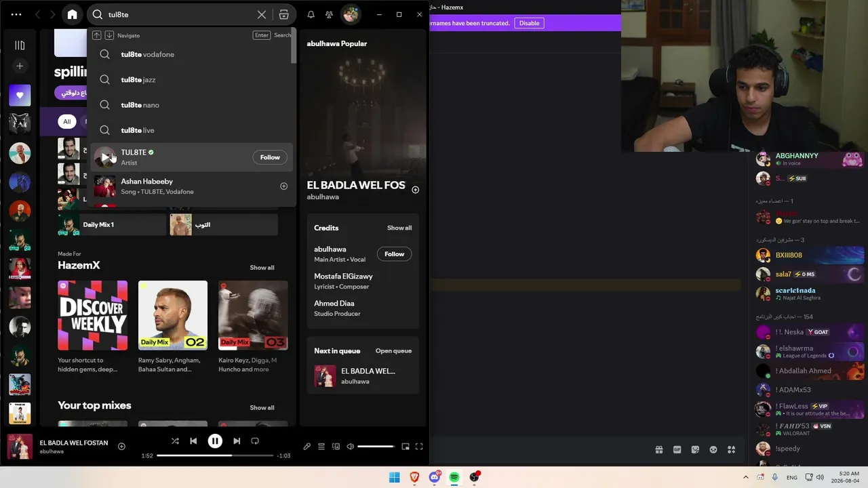Open Liked Songs in sidebar

20,96
